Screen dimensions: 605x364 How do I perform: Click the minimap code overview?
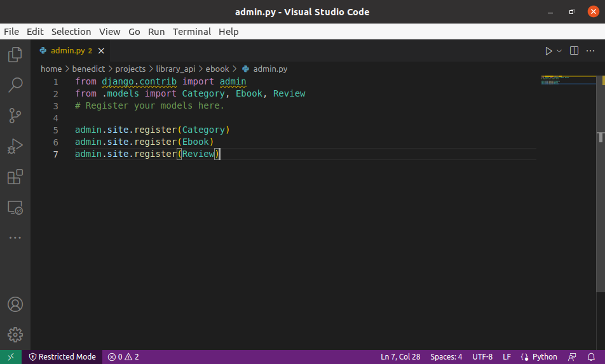pos(568,80)
